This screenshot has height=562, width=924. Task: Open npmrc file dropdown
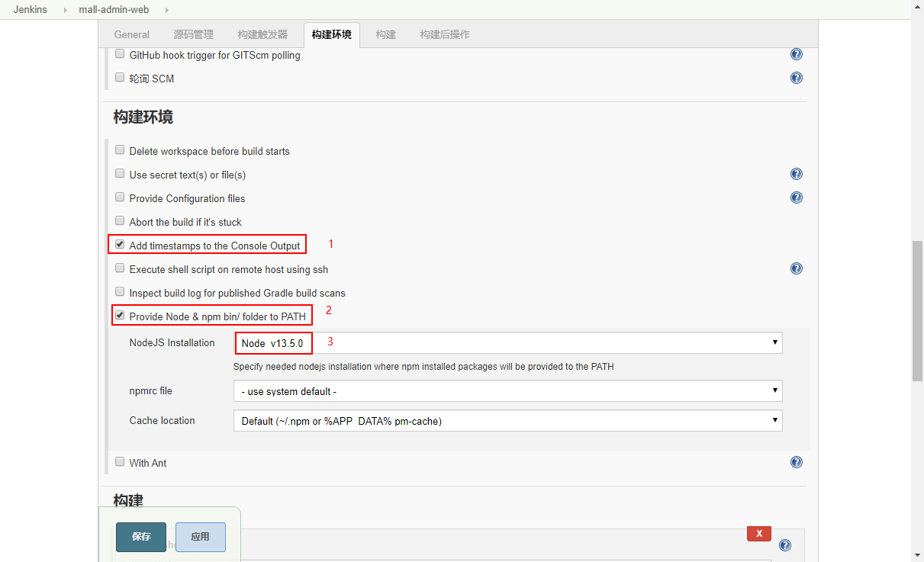[507, 391]
